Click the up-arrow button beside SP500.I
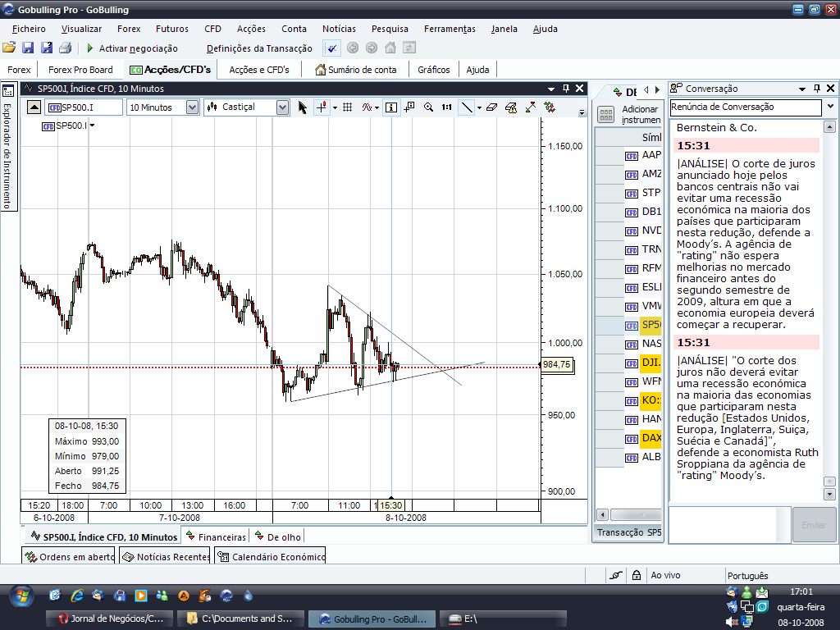840x630 pixels. [x=34, y=107]
